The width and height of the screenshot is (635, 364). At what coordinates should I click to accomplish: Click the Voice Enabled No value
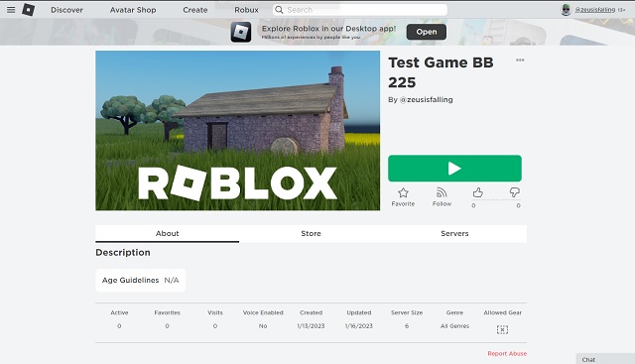pyautogui.click(x=263, y=326)
